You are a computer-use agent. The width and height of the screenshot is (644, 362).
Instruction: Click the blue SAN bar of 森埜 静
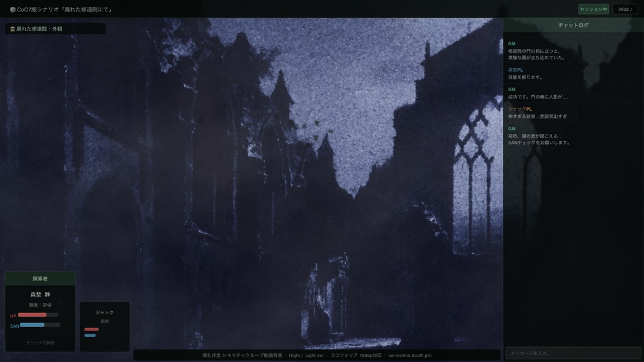point(40,325)
